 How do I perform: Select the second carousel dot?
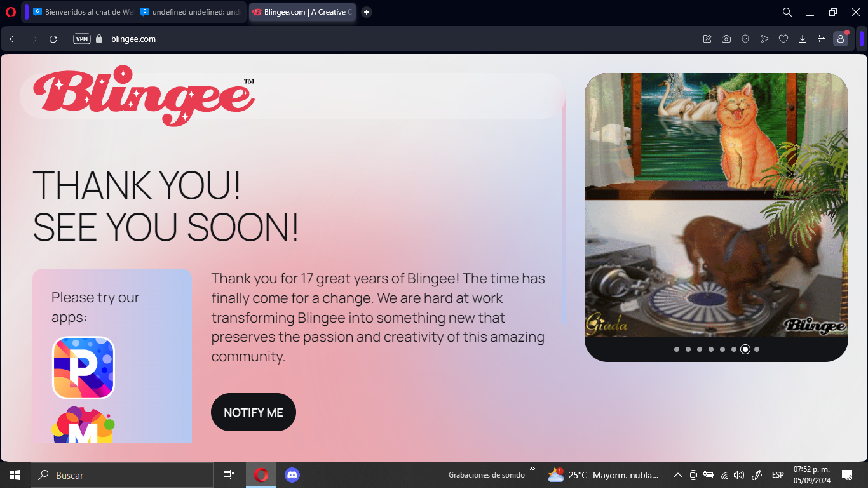pyautogui.click(x=688, y=349)
